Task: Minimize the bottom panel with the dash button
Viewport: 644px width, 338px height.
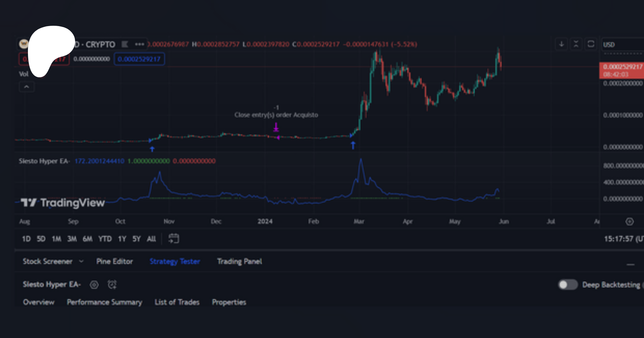Action: (x=630, y=265)
